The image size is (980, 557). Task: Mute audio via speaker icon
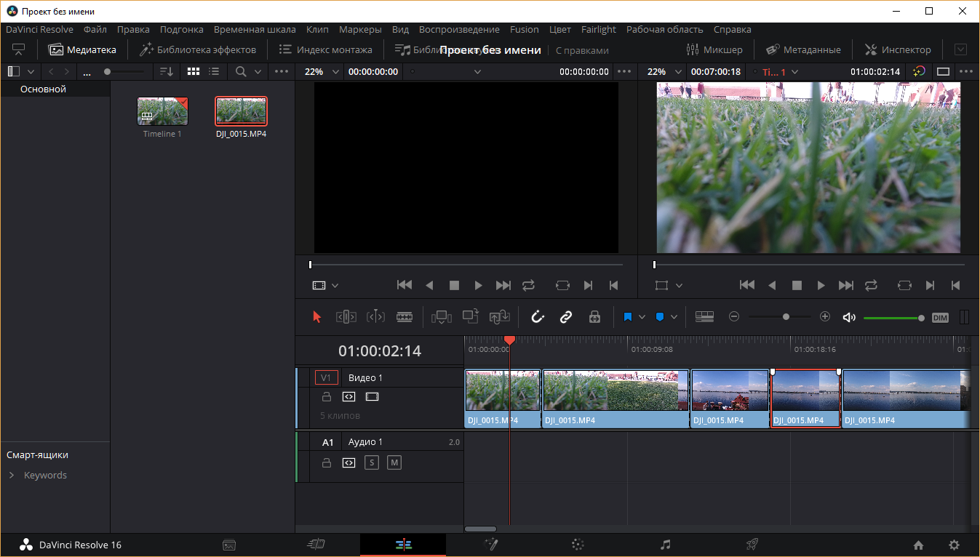coord(849,317)
